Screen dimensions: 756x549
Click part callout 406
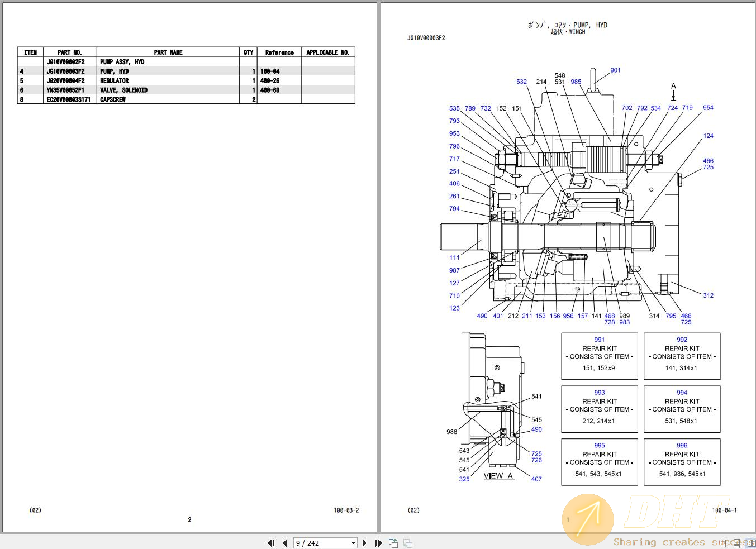click(x=454, y=184)
